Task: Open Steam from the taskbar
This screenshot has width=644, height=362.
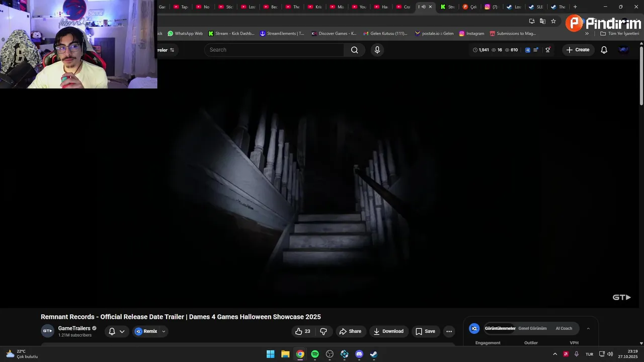Action: [374, 354]
